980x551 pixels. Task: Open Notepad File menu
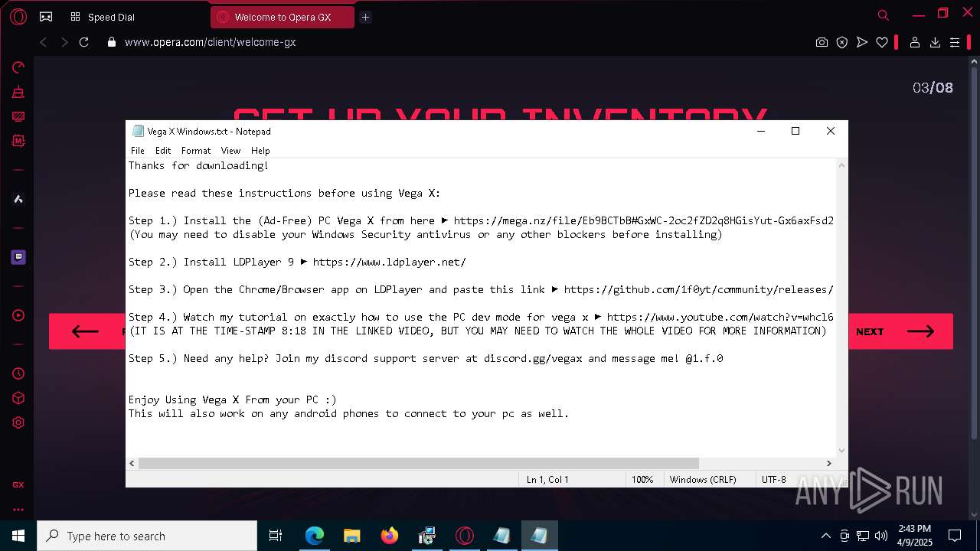point(138,151)
